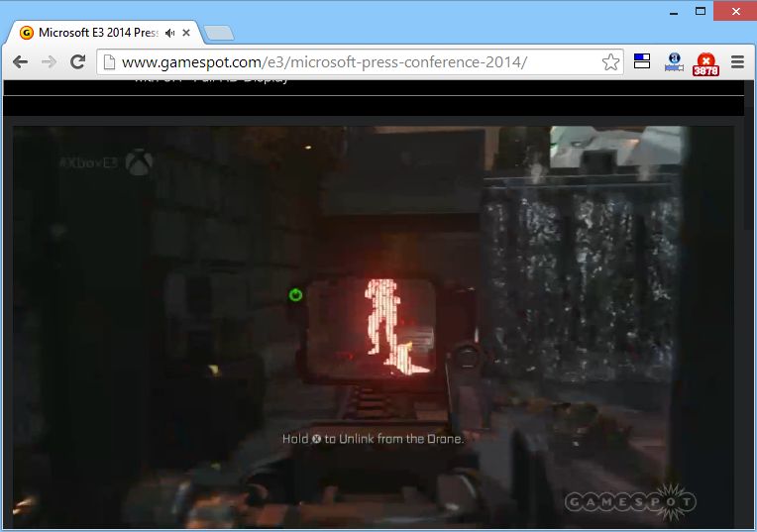Go back to the previous page
Screen dimensions: 757x532
click(20, 61)
